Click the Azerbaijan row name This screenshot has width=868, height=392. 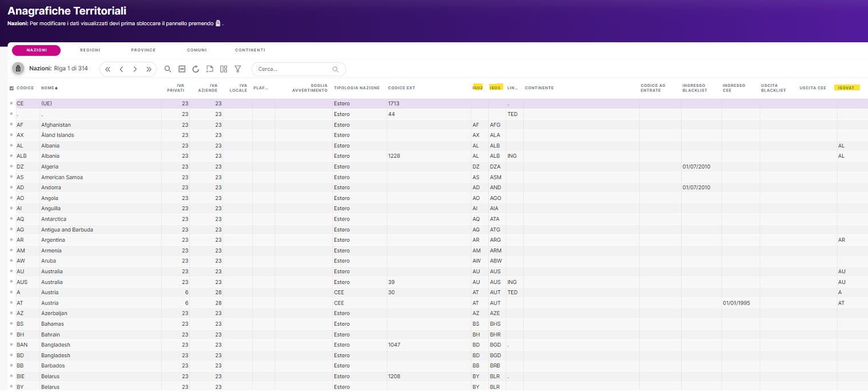click(54, 313)
